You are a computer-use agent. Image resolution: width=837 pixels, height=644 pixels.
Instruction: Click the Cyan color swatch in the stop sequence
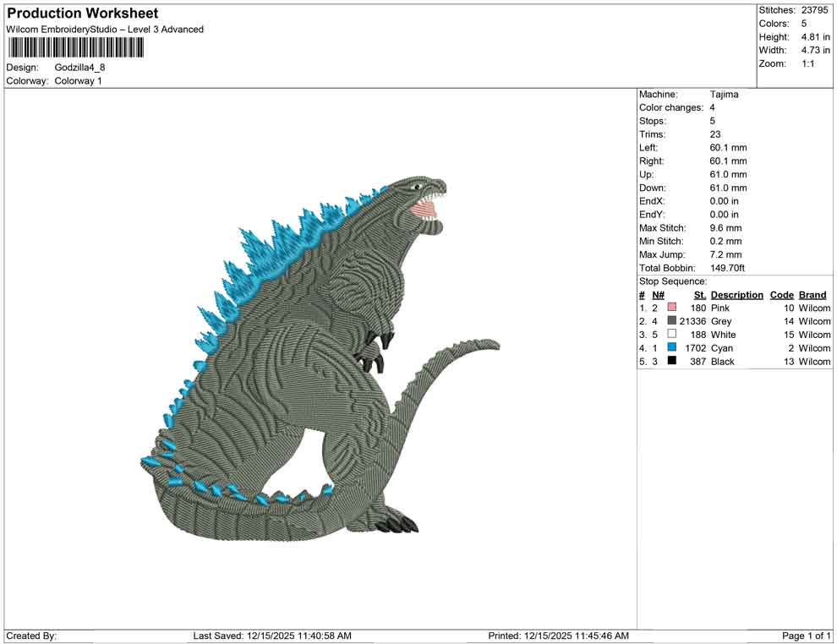pyautogui.click(x=672, y=347)
